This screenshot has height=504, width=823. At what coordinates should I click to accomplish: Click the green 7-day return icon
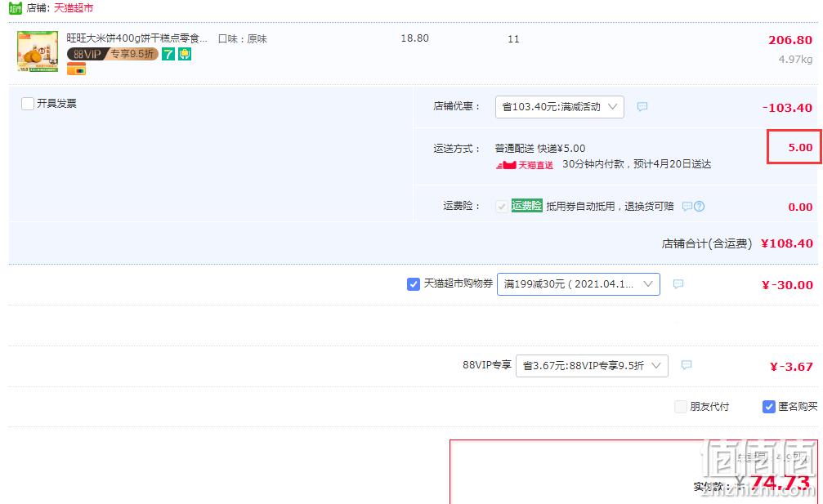coord(168,54)
